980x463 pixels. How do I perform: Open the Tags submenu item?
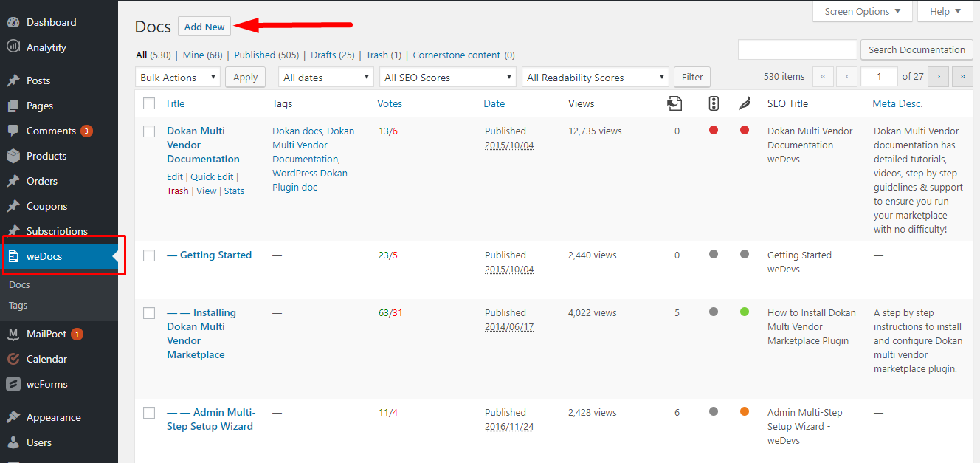point(18,305)
